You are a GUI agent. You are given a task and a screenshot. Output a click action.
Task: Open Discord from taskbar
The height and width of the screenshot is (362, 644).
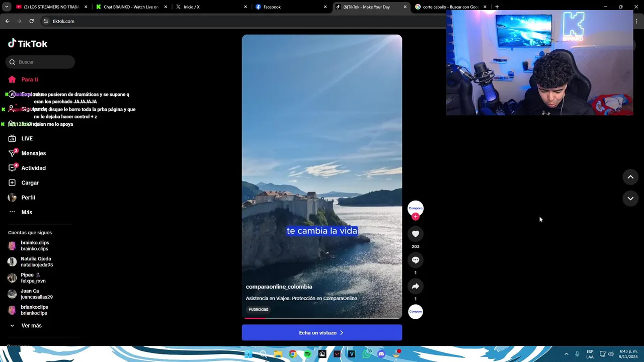[x=381, y=354]
